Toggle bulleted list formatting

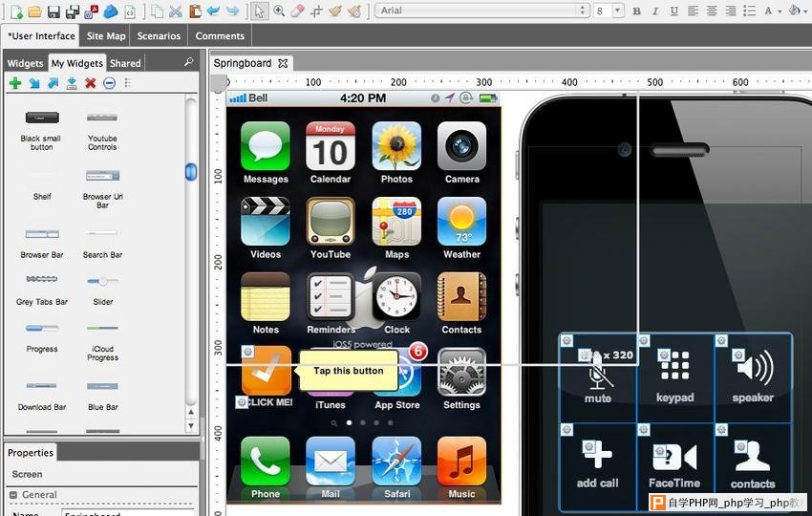point(749,11)
